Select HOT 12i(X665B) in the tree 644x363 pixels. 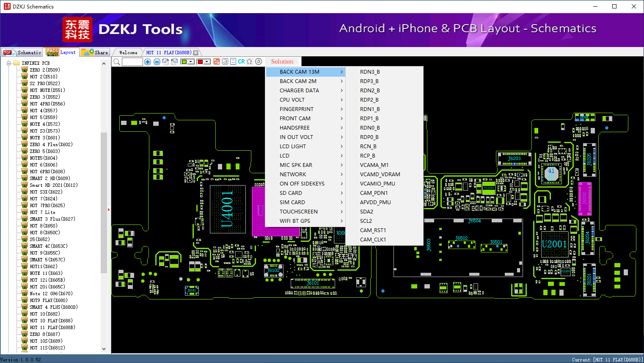pyautogui.click(x=47, y=280)
